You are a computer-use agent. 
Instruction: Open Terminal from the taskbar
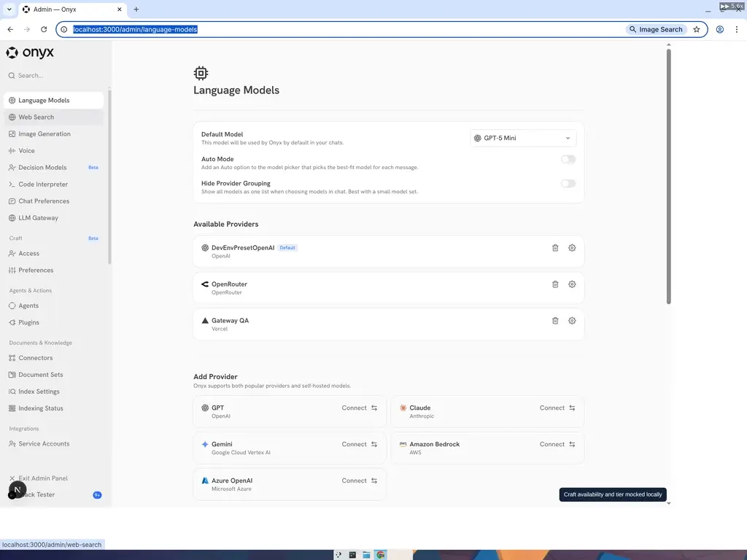pos(352,555)
